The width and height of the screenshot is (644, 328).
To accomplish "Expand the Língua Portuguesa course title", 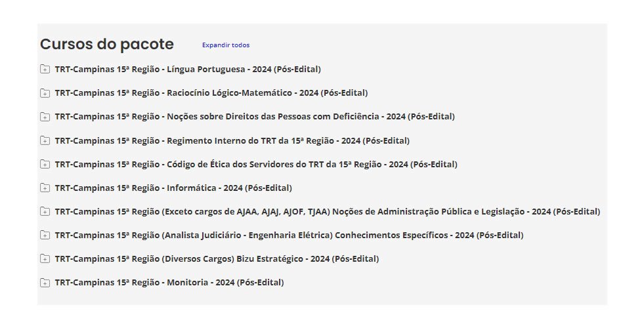I will click(x=188, y=69).
